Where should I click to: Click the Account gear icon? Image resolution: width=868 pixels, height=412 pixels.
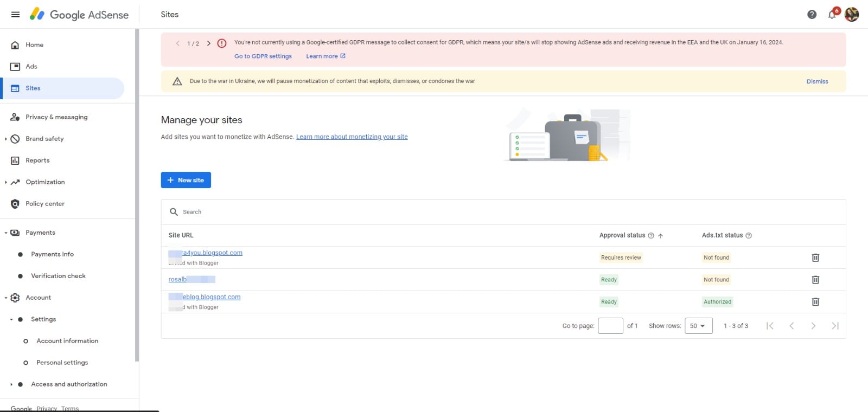[x=15, y=298]
